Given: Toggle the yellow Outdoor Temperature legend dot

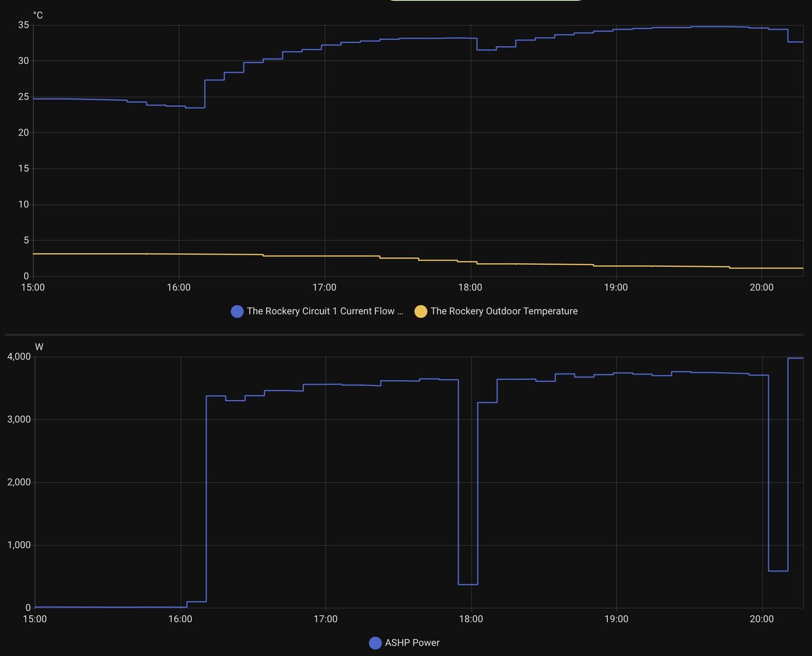Looking at the screenshot, I should [x=420, y=311].
